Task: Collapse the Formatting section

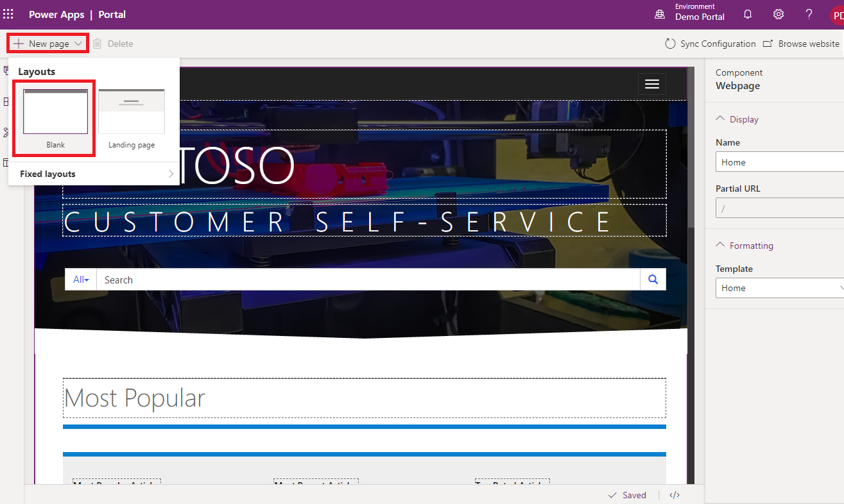Action: coord(745,246)
